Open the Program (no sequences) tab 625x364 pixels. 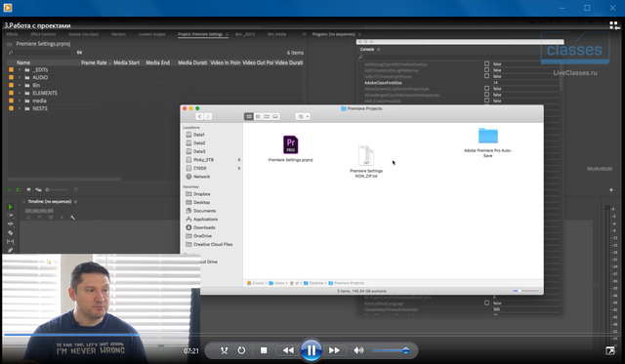click(x=334, y=34)
